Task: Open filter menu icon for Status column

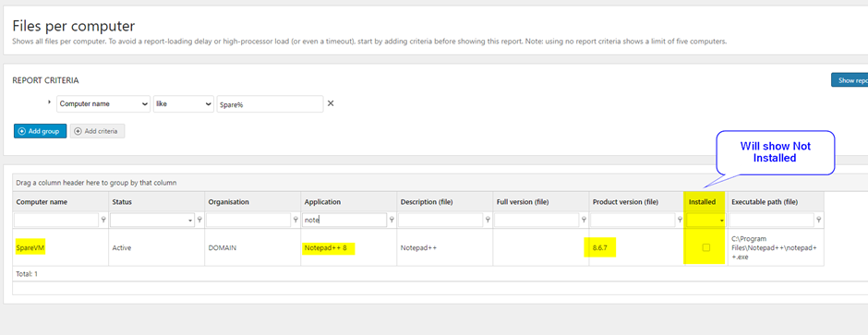Action: click(199, 220)
